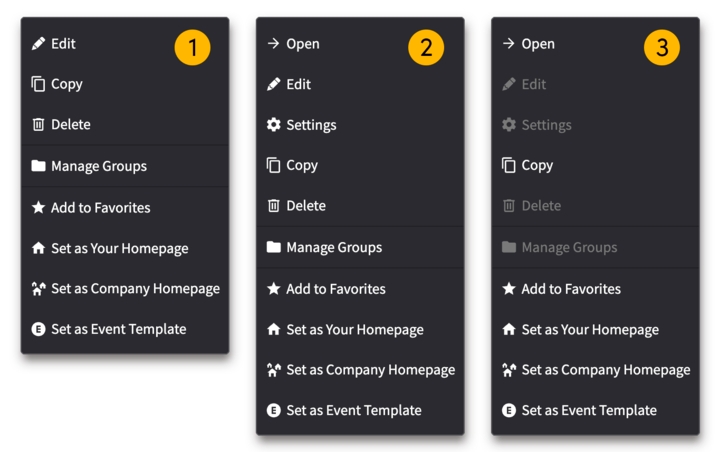This screenshot has height=452, width=720.
Task: Choose Set as Your Homepage in menu 3
Action: (589, 330)
